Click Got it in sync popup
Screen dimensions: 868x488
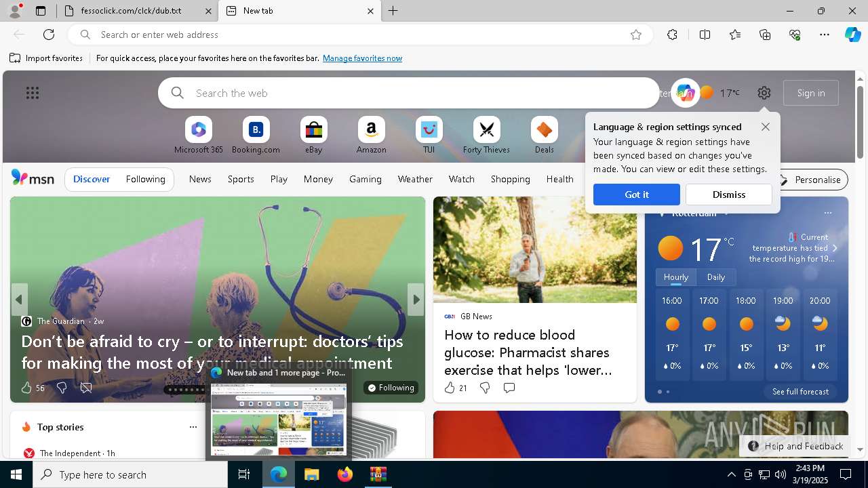(637, 195)
